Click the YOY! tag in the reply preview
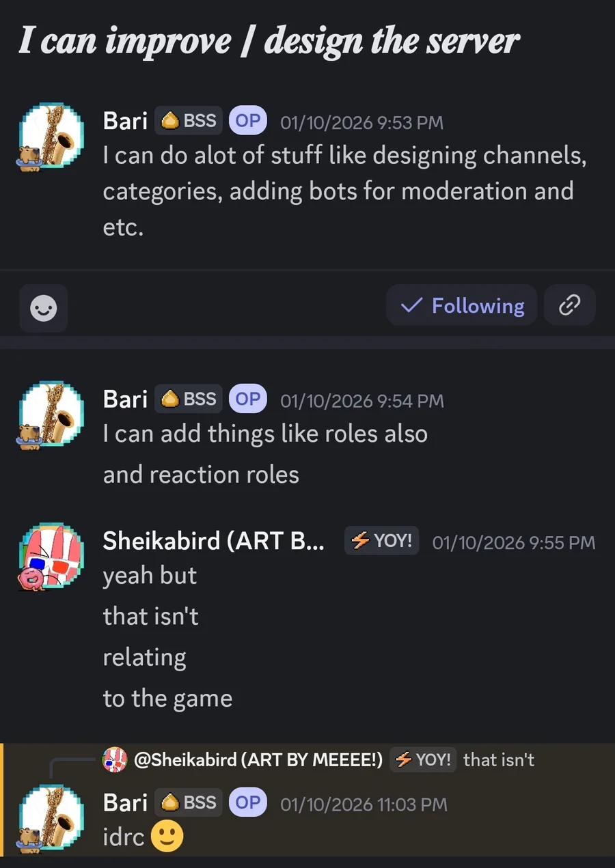The height and width of the screenshot is (868, 615). (x=424, y=759)
